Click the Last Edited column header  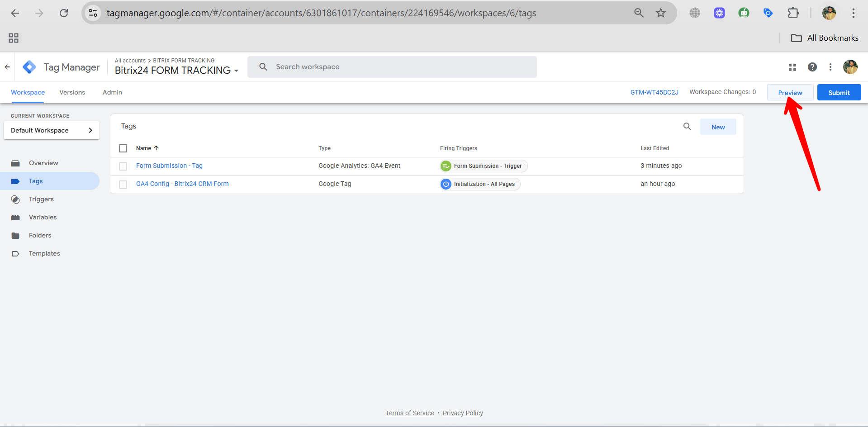coord(655,148)
